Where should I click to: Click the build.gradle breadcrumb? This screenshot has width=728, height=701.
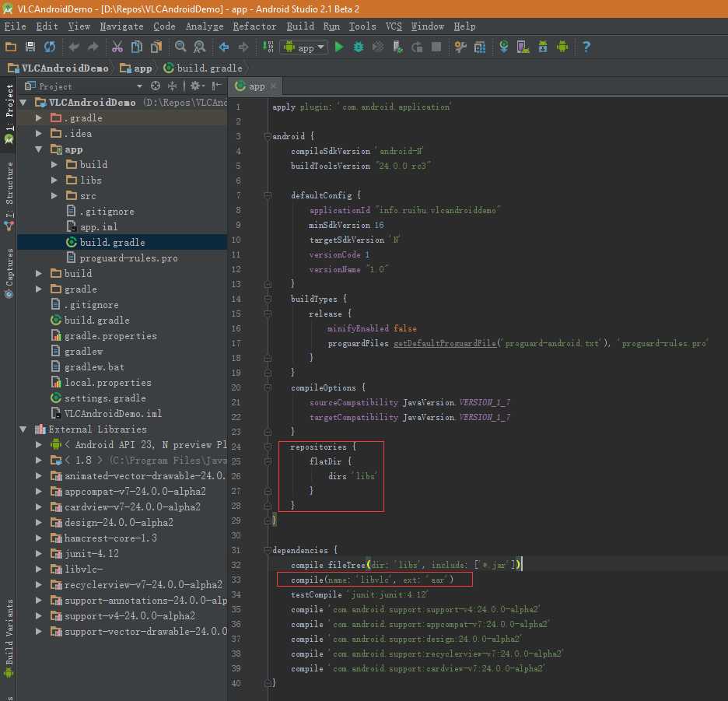click(x=203, y=68)
